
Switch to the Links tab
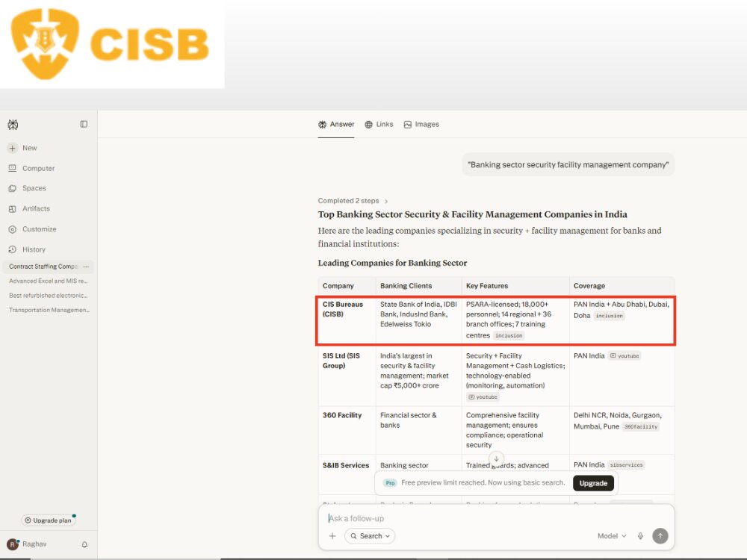pos(379,125)
